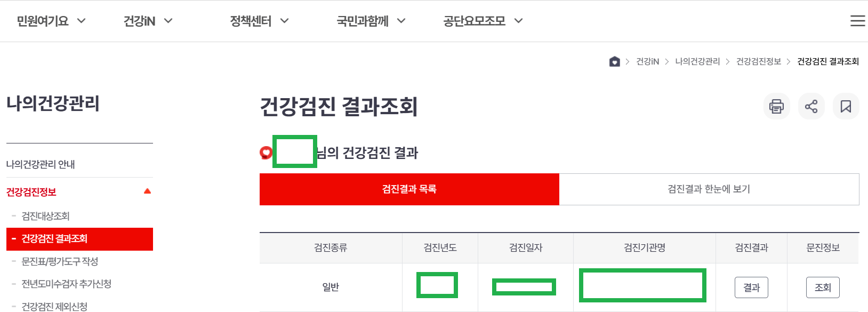Bookmark this page using the bookmark icon
This screenshot has width=868, height=312.
[x=846, y=106]
